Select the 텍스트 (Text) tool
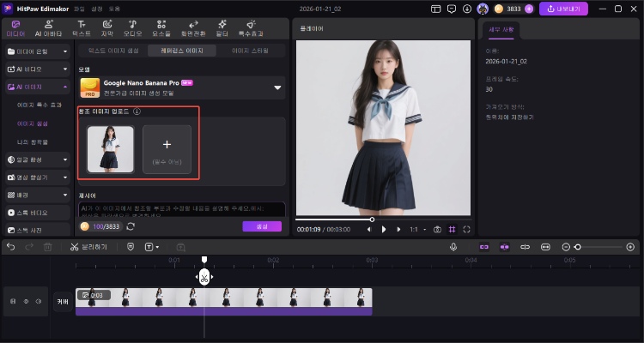 [82, 28]
